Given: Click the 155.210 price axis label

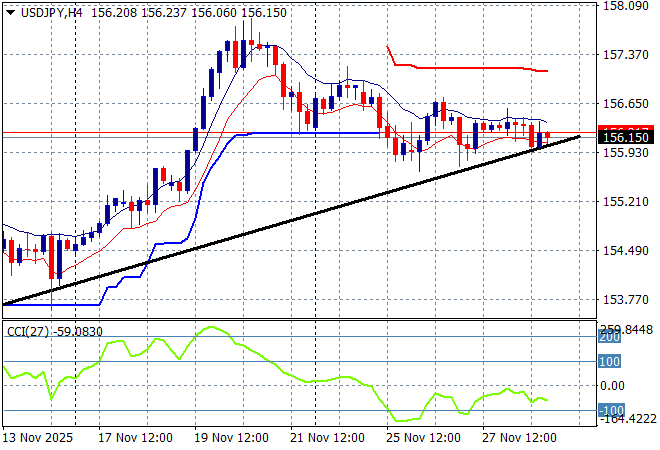Looking at the screenshot, I should [628, 202].
